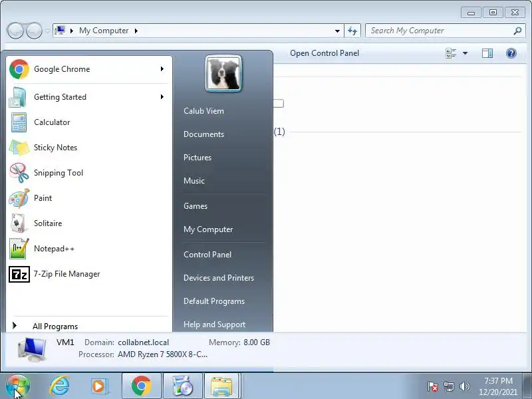Open the Snipping Tool icon
532x399 pixels.
19,173
